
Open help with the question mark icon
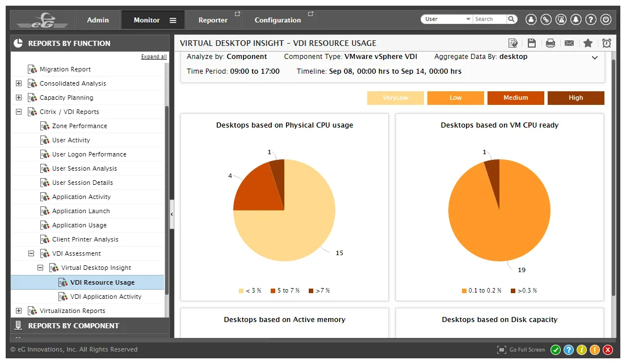click(x=591, y=19)
